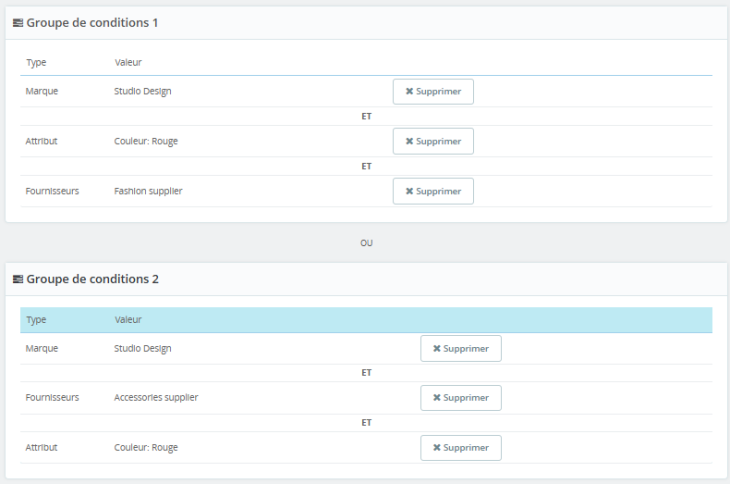Delete the Fashion supplier condition

click(433, 191)
